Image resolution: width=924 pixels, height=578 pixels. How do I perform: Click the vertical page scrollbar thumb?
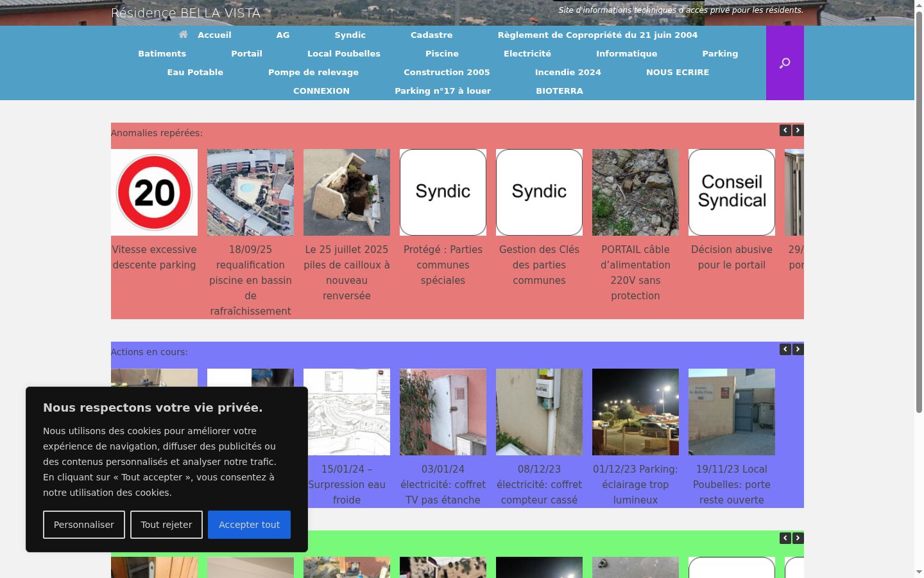919,212
